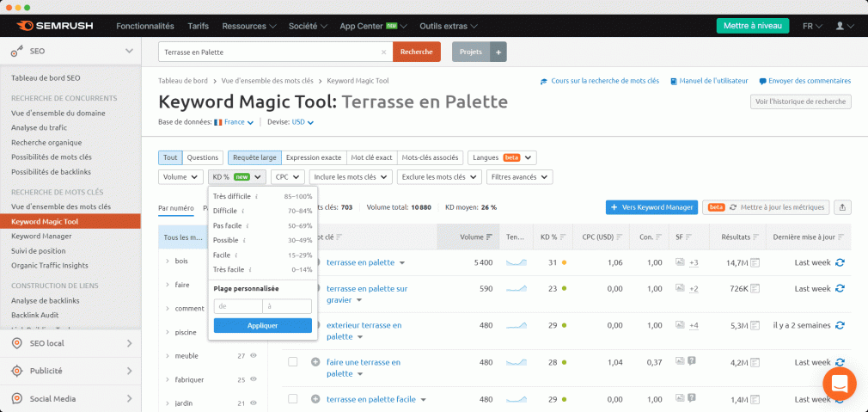Screen dimensions: 868x412
Task: Refresh metrics for terrasse en palette facile
Action: (x=840, y=399)
